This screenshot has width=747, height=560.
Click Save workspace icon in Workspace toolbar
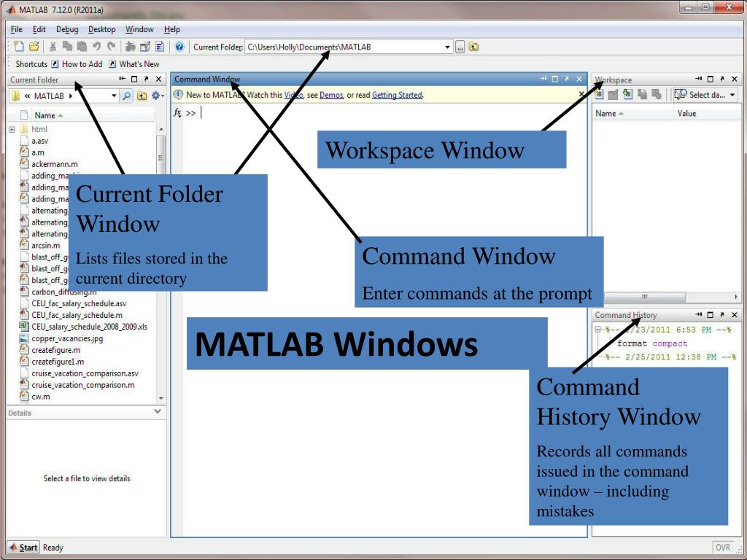pos(642,94)
